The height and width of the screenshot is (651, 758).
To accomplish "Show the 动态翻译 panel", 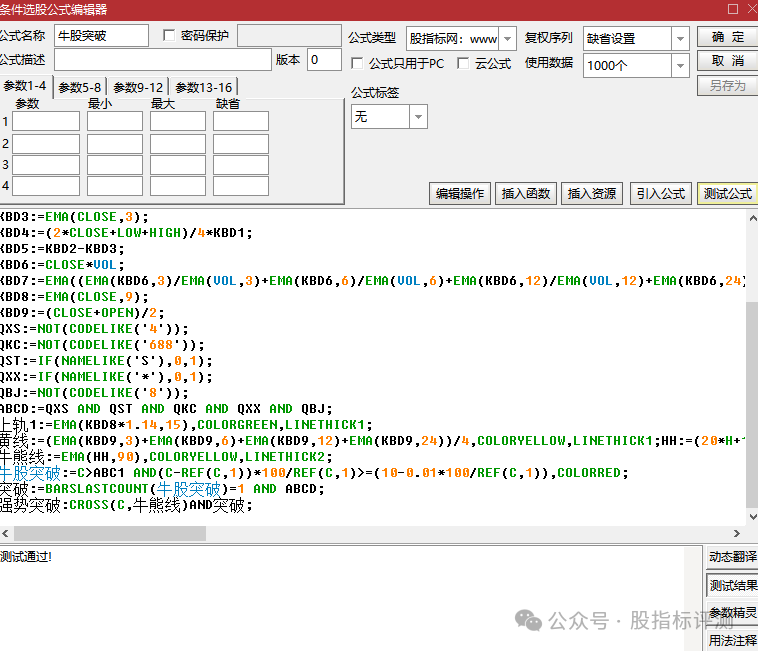I will click(732, 557).
